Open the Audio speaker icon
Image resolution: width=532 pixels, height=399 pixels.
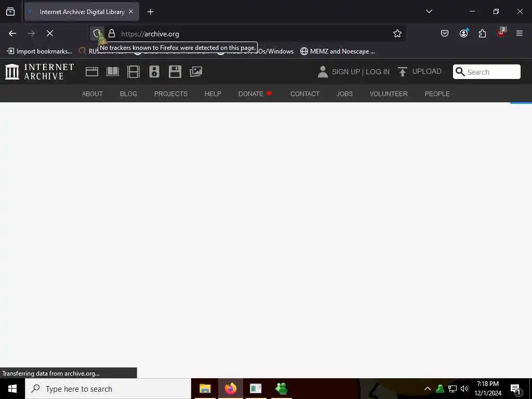154,72
